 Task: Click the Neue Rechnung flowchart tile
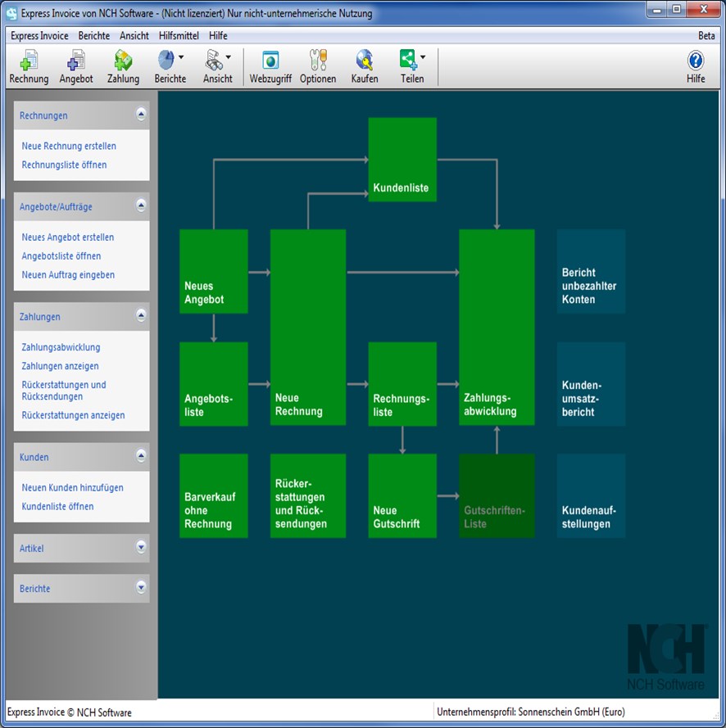tap(308, 328)
